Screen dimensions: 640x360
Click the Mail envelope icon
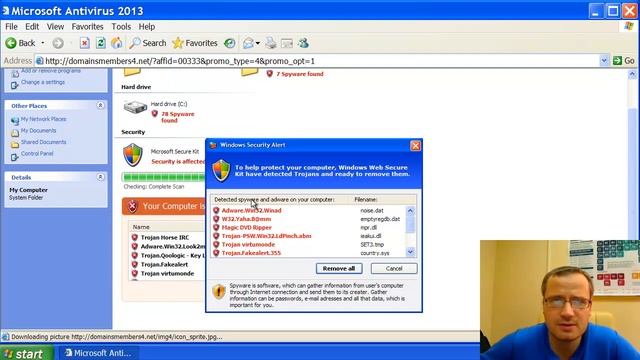(x=248, y=43)
